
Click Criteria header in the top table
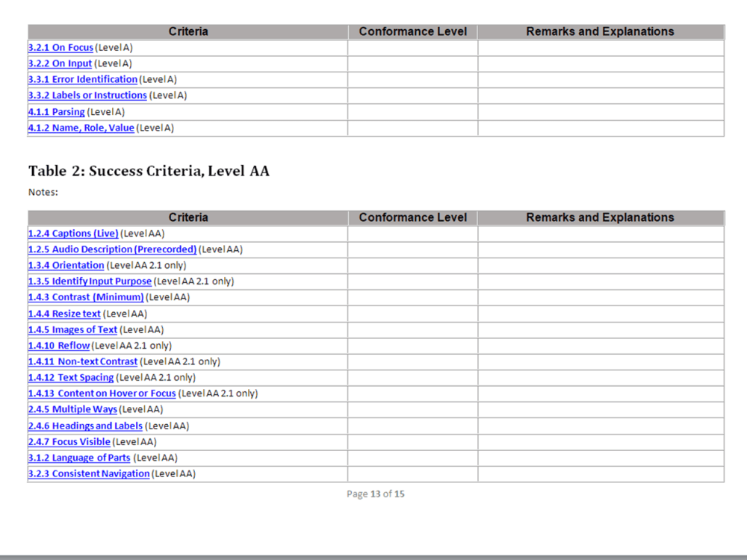click(x=188, y=31)
